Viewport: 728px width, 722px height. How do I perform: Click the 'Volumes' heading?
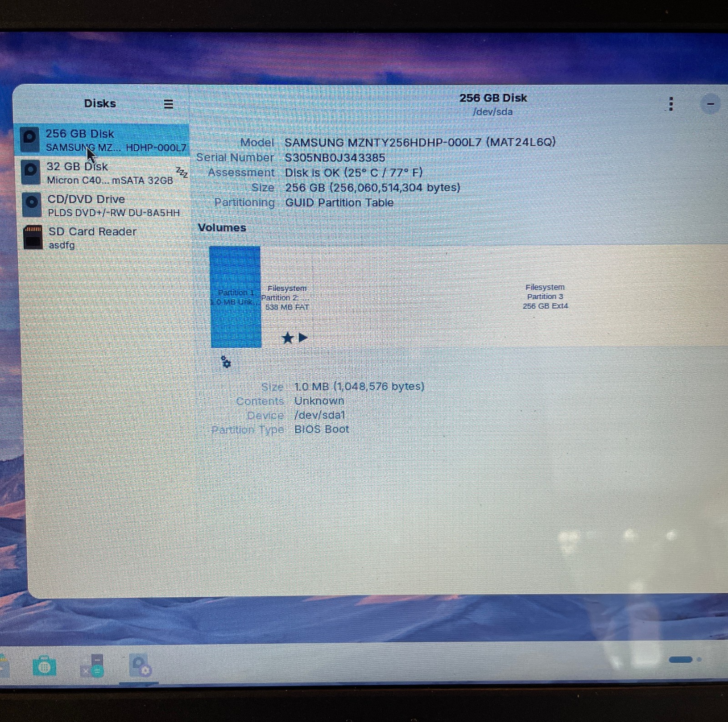coord(222,228)
